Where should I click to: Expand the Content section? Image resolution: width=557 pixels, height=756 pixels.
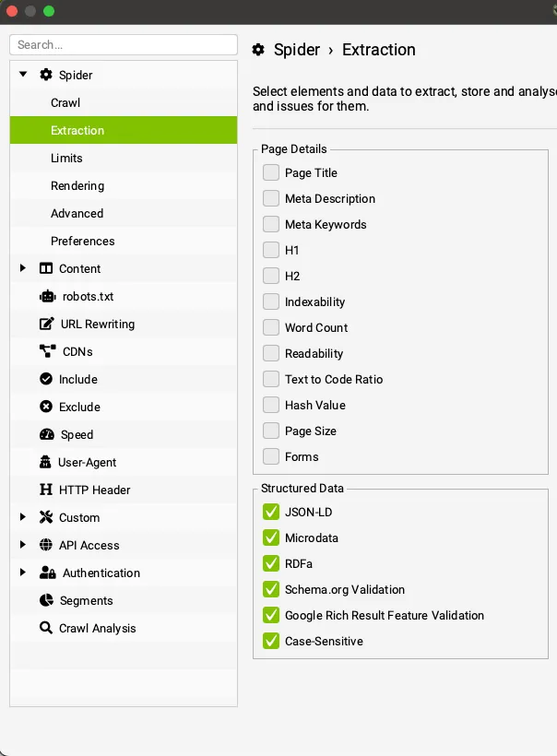(22, 268)
